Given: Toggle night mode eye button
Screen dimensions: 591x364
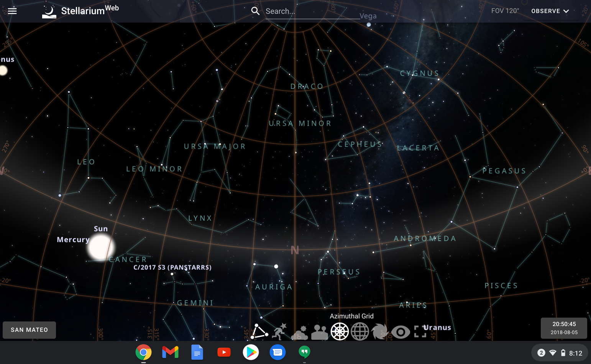Looking at the screenshot, I should tap(401, 332).
